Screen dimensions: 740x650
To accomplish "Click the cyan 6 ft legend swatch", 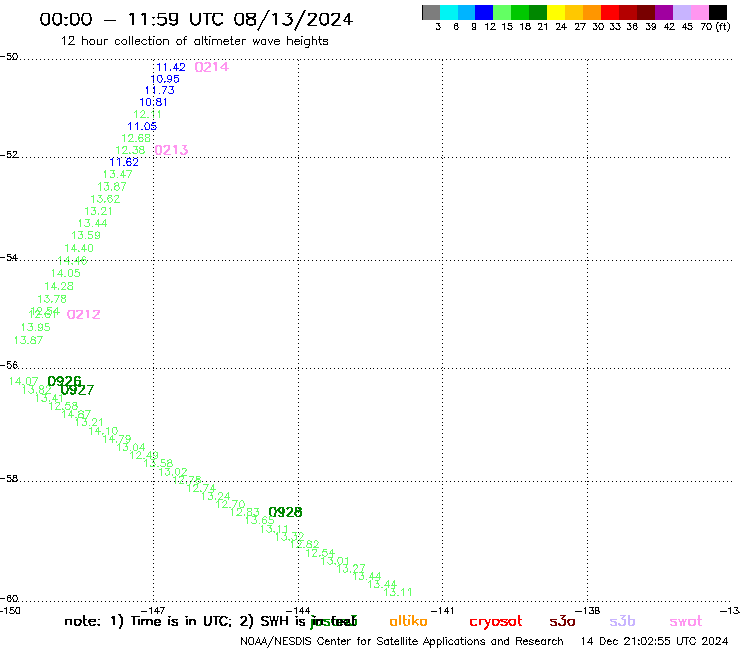I will (449, 12).
